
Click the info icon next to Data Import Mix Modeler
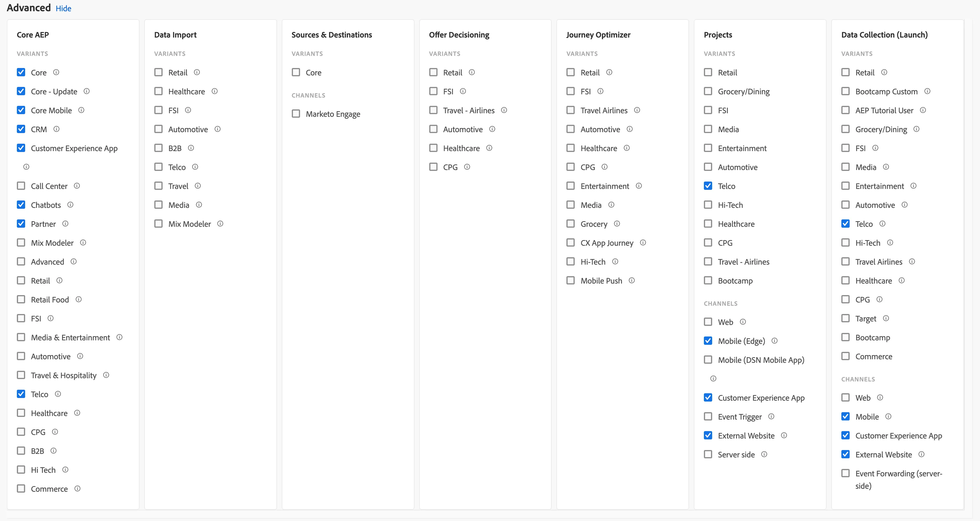[x=220, y=224]
